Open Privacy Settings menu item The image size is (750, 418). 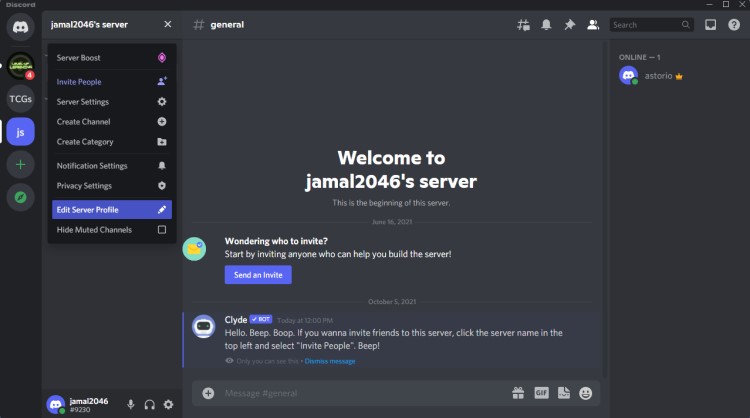pyautogui.click(x=111, y=186)
